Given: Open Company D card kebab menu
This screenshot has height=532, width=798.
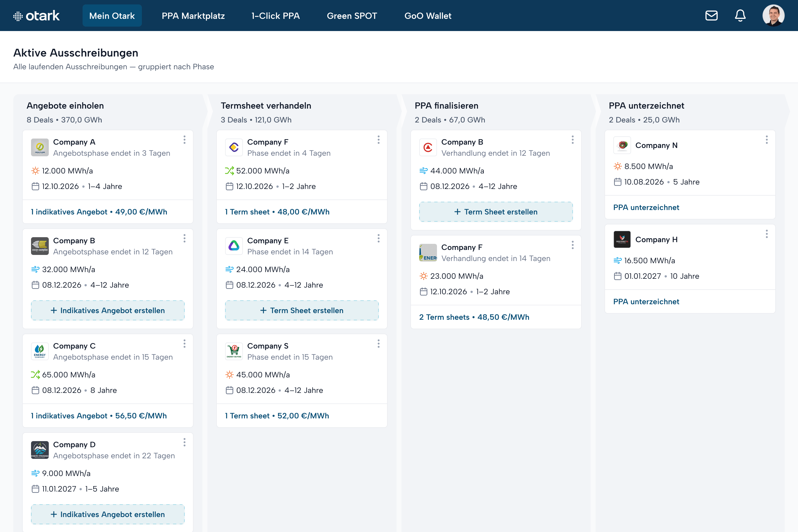Looking at the screenshot, I should point(185,442).
